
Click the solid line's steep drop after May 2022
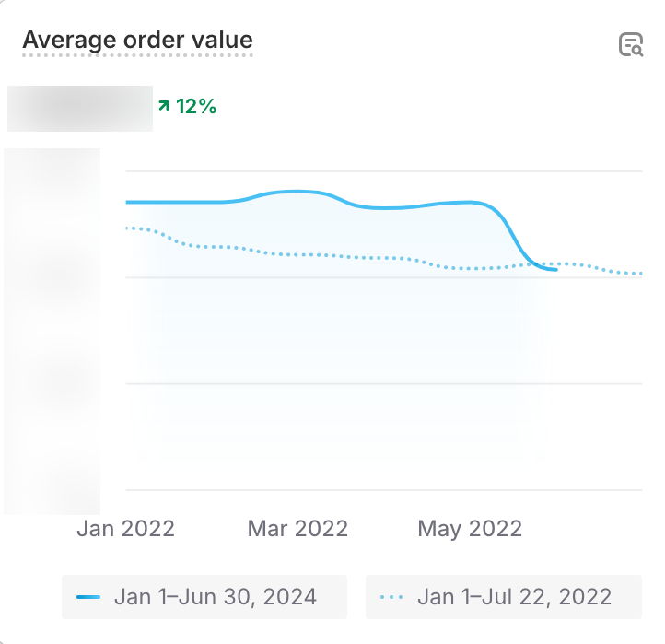(516, 235)
